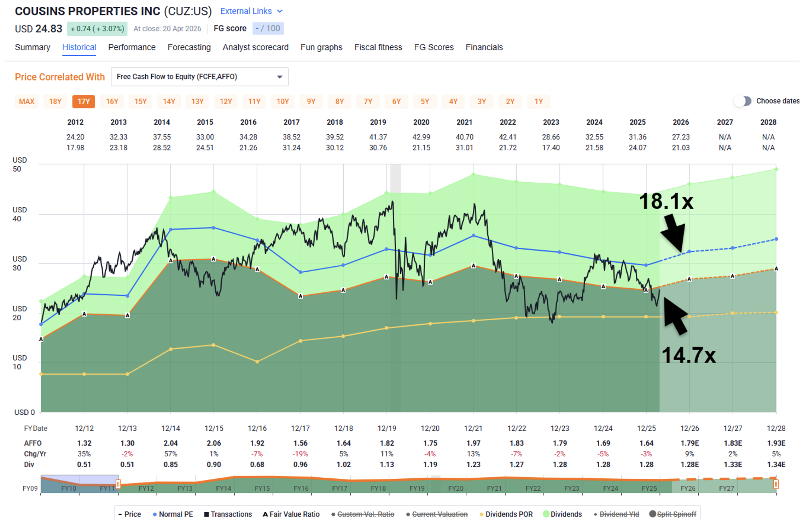Image resolution: width=809 pixels, height=532 pixels.
Task: Switch to the Forecasting tab
Action: [189, 47]
